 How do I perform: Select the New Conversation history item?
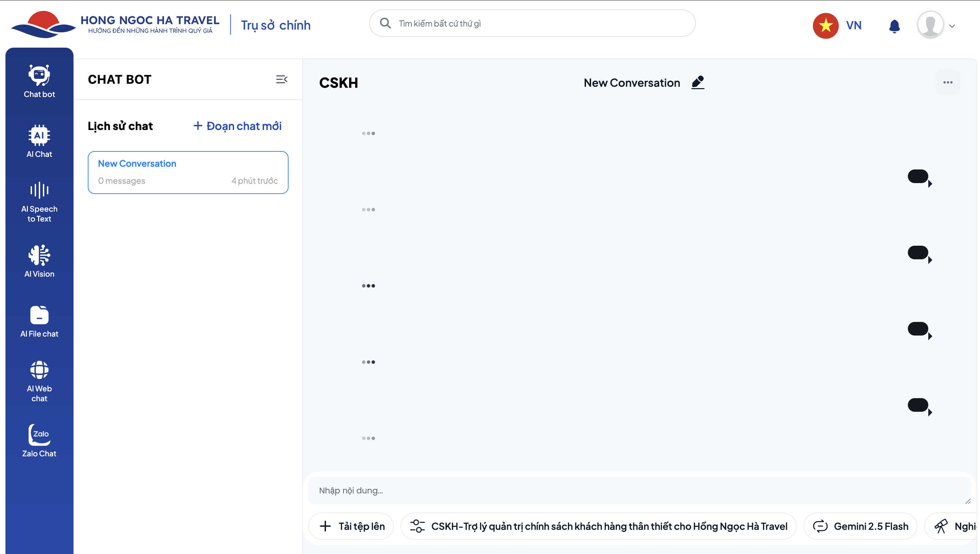tap(188, 173)
